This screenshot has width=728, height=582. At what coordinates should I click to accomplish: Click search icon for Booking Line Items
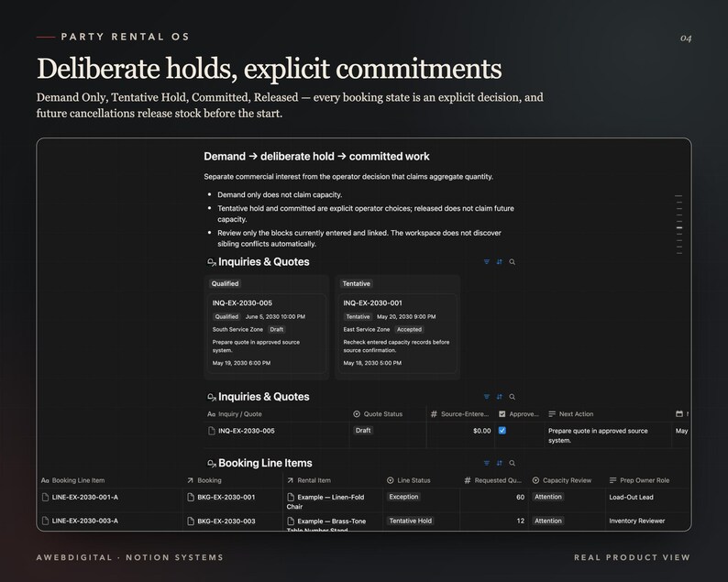513,463
